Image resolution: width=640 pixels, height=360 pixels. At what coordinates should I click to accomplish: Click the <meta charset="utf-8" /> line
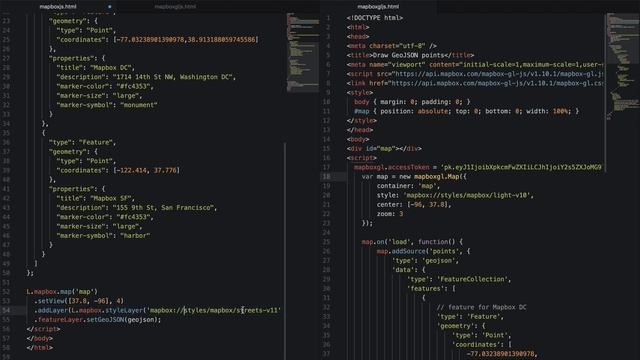tap(391, 46)
